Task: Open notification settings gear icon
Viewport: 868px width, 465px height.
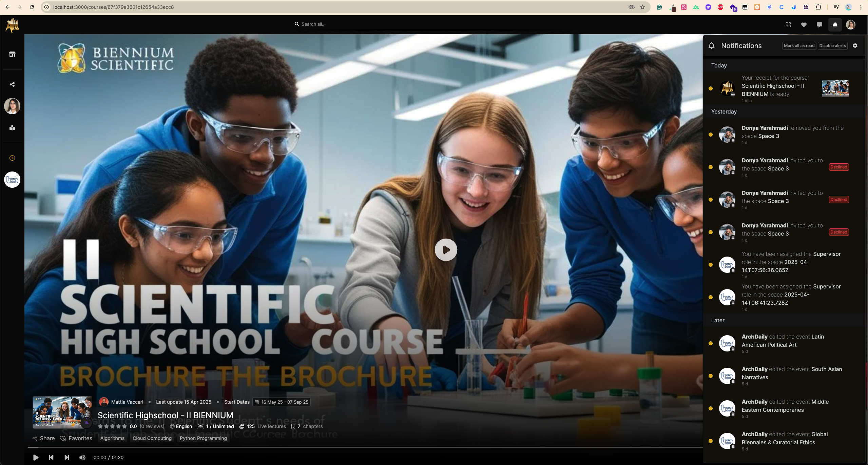Action: click(x=855, y=46)
